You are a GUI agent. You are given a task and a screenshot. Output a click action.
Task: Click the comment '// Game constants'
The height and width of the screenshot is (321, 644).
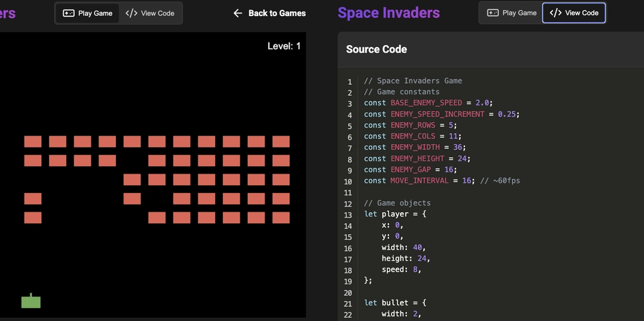pos(402,92)
